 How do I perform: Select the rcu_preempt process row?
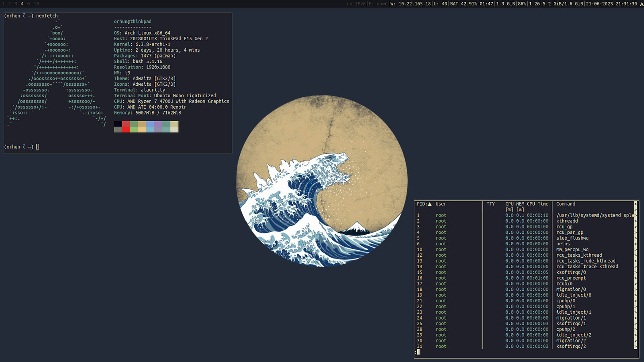click(x=525, y=278)
